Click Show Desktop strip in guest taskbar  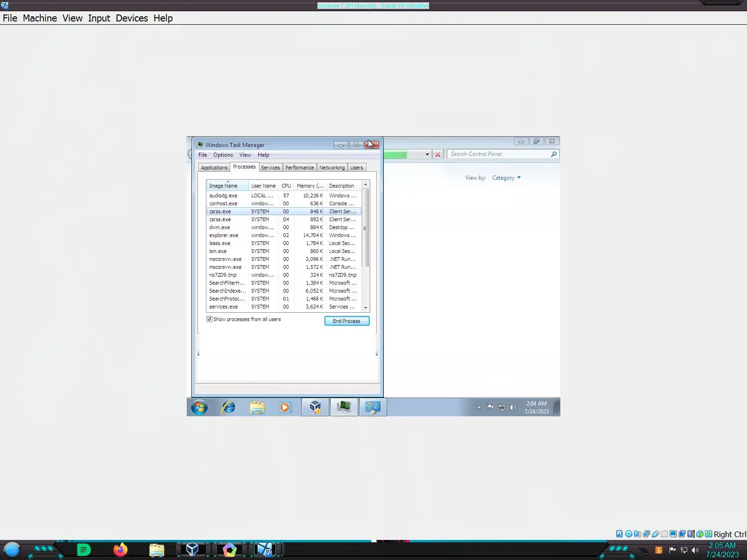click(x=557, y=407)
